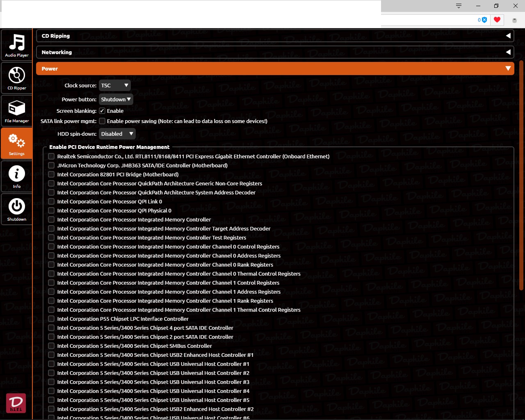This screenshot has width=525, height=420.
Task: Check Channel 1 Thermal Control Registers box
Action: [x=51, y=310]
